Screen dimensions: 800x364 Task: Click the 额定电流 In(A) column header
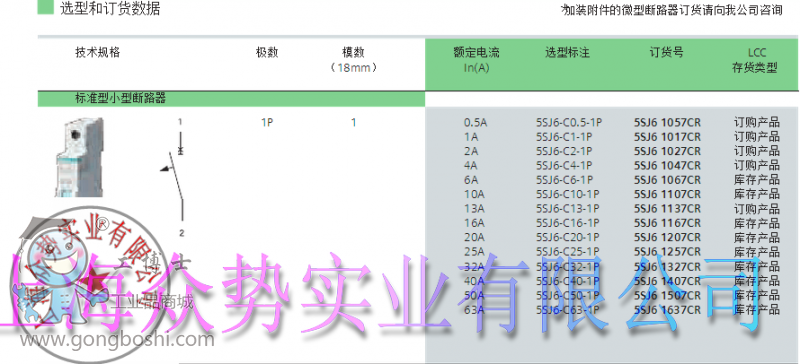click(477, 60)
